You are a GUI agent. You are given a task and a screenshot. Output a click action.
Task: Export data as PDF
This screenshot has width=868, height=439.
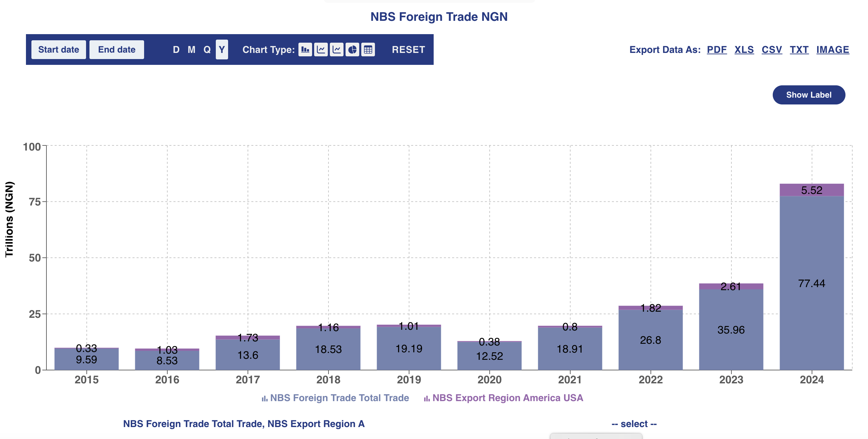coord(716,50)
